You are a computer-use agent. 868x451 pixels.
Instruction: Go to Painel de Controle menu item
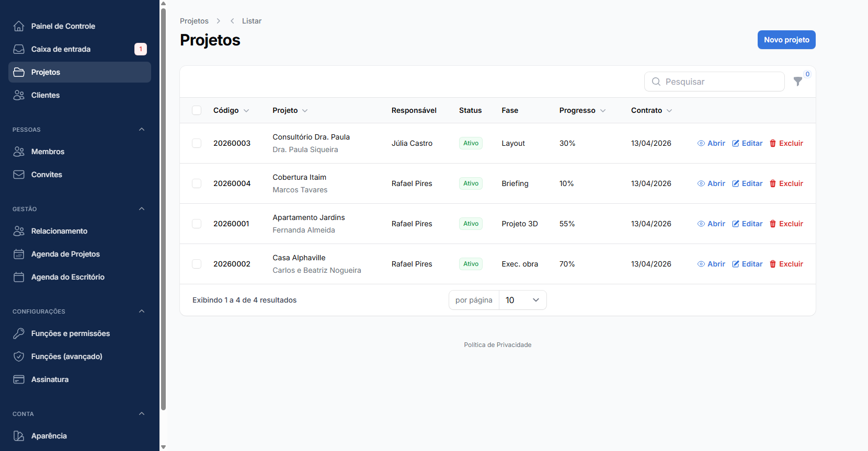79,26
